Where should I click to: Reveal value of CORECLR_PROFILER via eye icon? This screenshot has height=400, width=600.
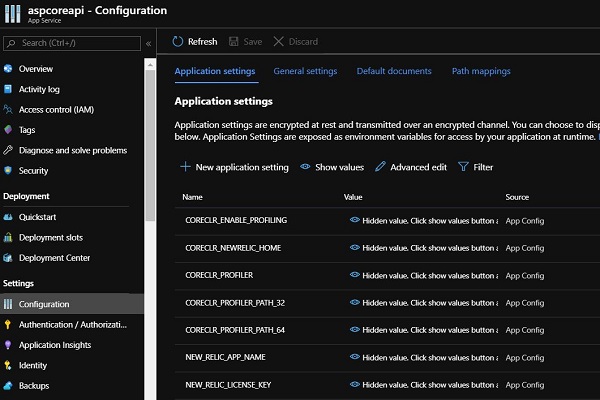355,275
